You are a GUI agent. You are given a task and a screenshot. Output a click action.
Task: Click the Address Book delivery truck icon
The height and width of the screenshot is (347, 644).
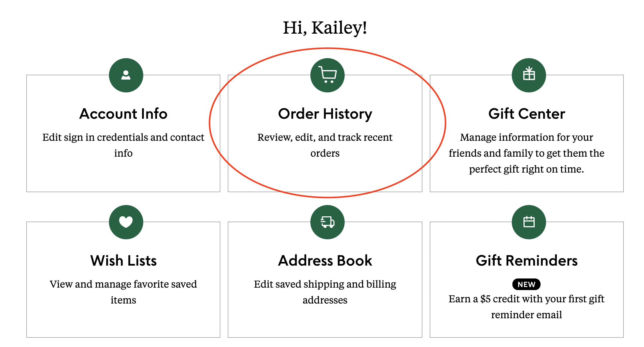pyautogui.click(x=327, y=222)
